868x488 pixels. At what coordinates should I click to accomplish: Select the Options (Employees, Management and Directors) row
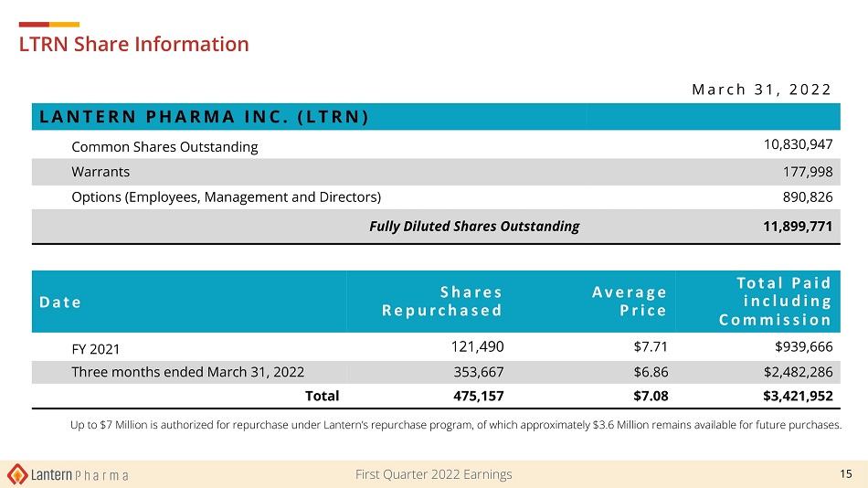(x=226, y=197)
